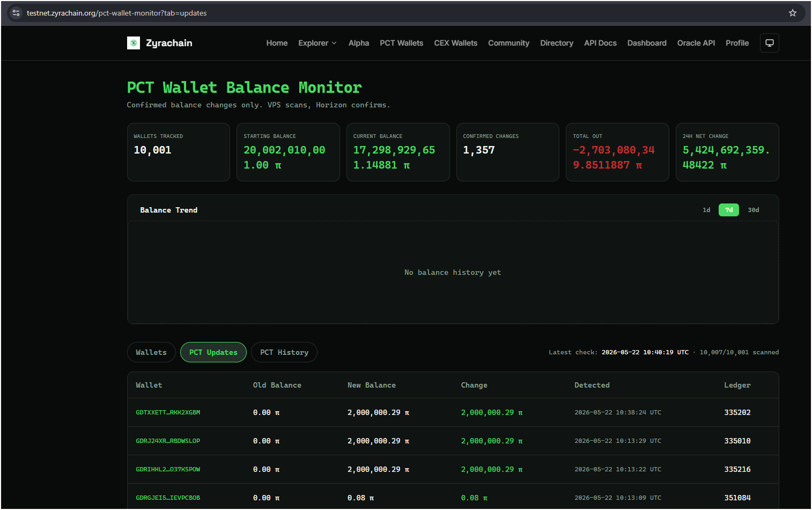The height and width of the screenshot is (510, 812).
Task: Click detected time 10:13:22 UTC
Action: 618,469
